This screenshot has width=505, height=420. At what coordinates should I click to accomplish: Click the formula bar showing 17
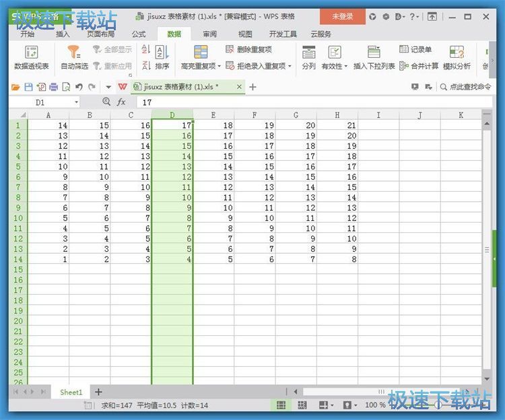[x=314, y=102]
